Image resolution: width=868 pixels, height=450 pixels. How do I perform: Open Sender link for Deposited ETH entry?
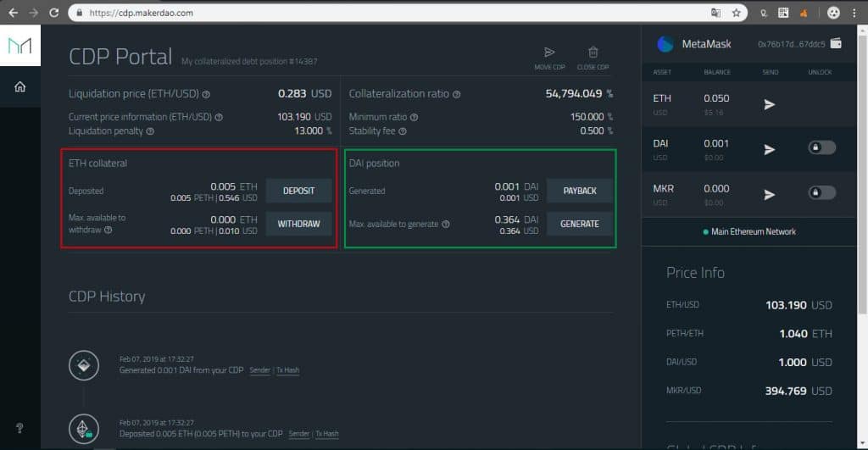point(299,434)
